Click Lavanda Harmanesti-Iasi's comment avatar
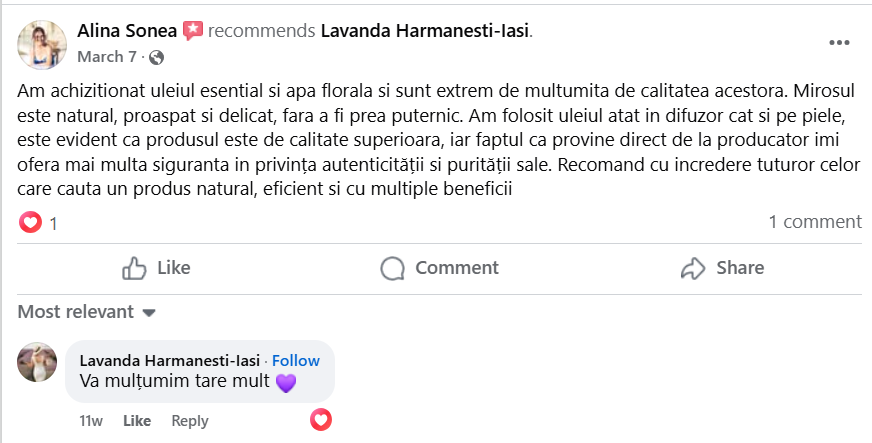The height and width of the screenshot is (443, 872). (38, 361)
